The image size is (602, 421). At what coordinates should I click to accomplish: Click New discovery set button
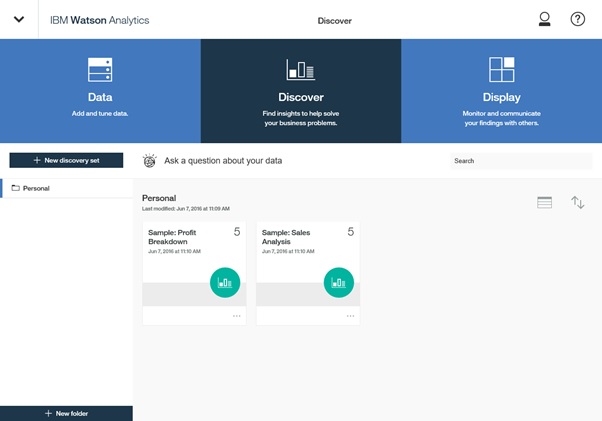(x=66, y=160)
